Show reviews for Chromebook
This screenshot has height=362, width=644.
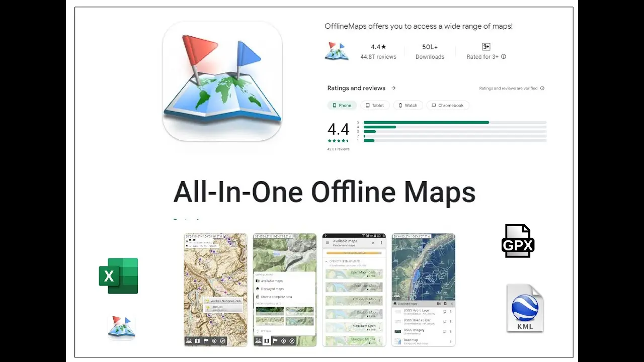448,106
